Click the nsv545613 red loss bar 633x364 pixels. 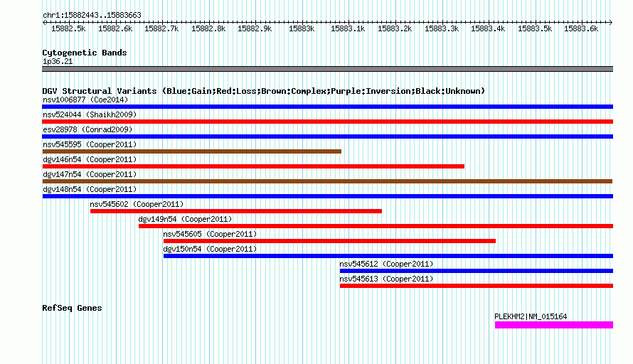(x=477, y=286)
